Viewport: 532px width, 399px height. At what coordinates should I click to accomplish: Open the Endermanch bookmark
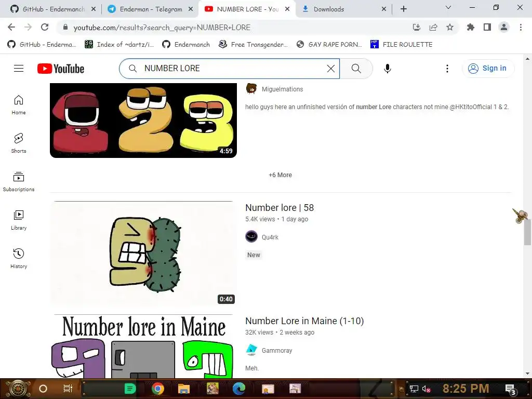pos(186,45)
